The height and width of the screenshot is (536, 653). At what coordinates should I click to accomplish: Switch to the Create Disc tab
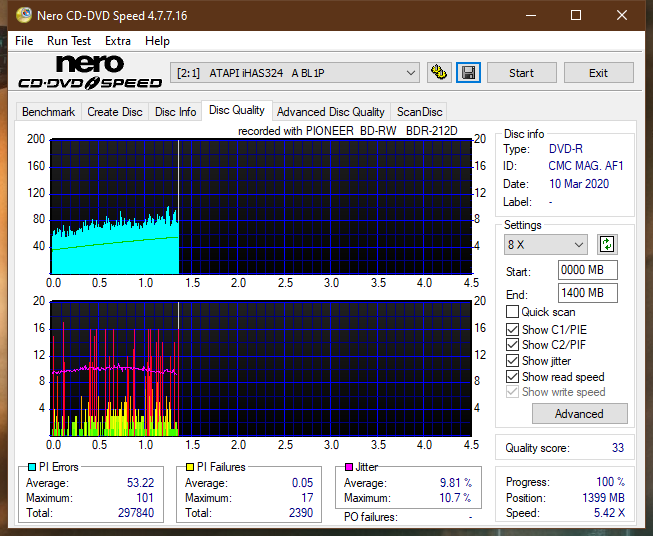pos(115,112)
